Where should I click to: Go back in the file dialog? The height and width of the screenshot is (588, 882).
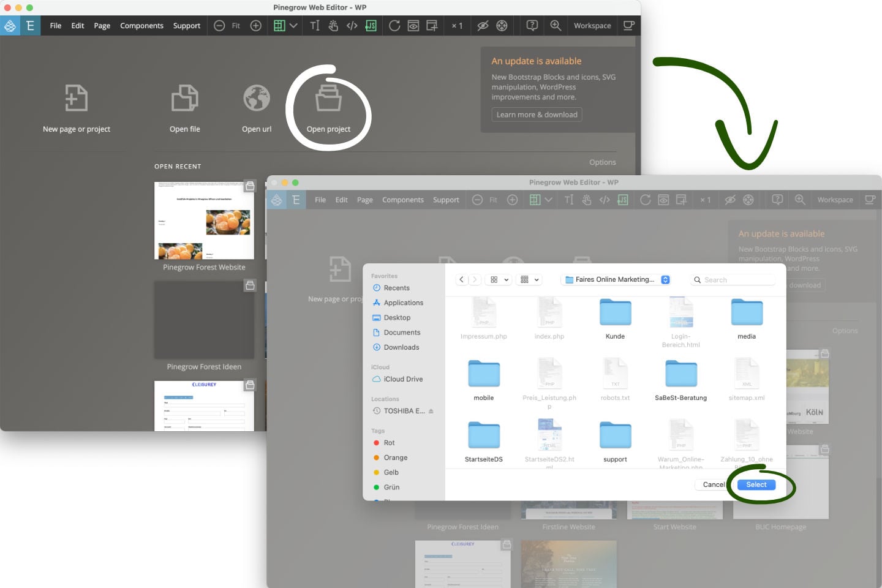[462, 280]
